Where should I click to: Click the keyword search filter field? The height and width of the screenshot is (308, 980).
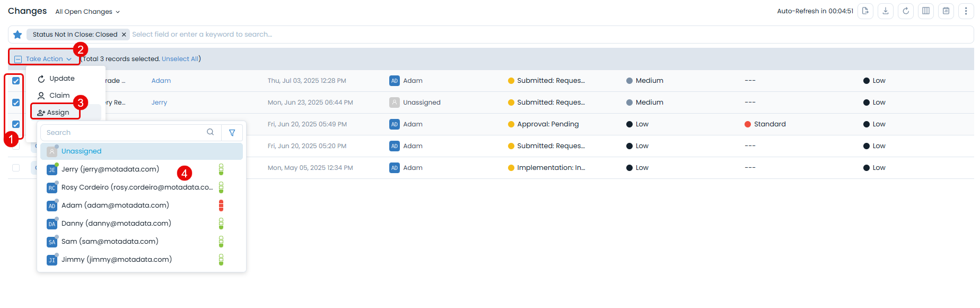point(550,35)
